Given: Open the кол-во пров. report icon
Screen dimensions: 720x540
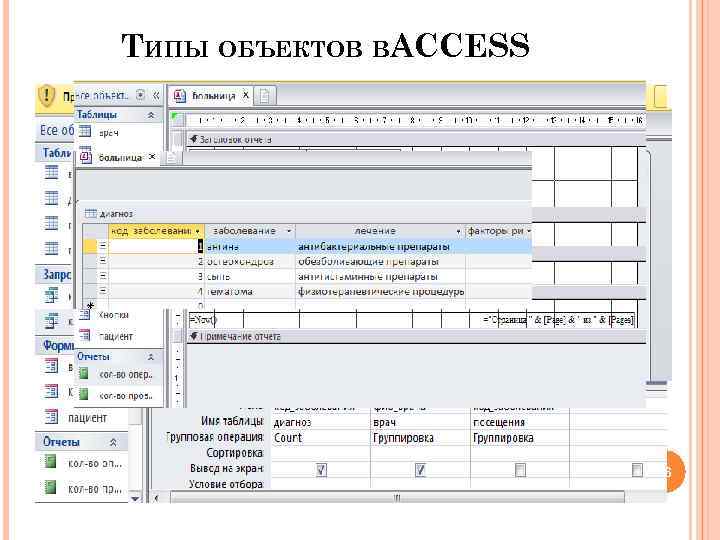Looking at the screenshot, I should (84, 394).
